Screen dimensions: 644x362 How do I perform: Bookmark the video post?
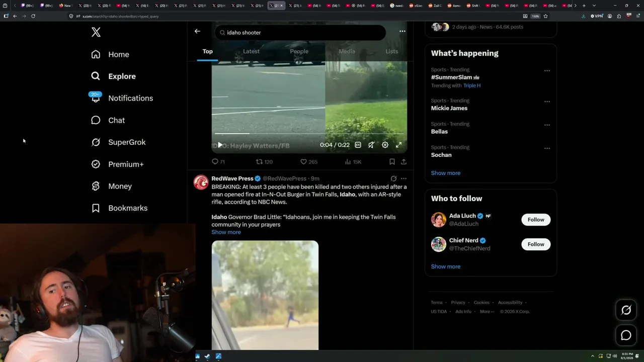392,162
